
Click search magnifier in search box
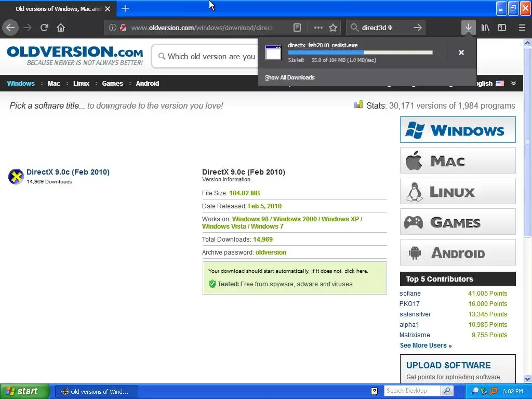tap(354, 28)
